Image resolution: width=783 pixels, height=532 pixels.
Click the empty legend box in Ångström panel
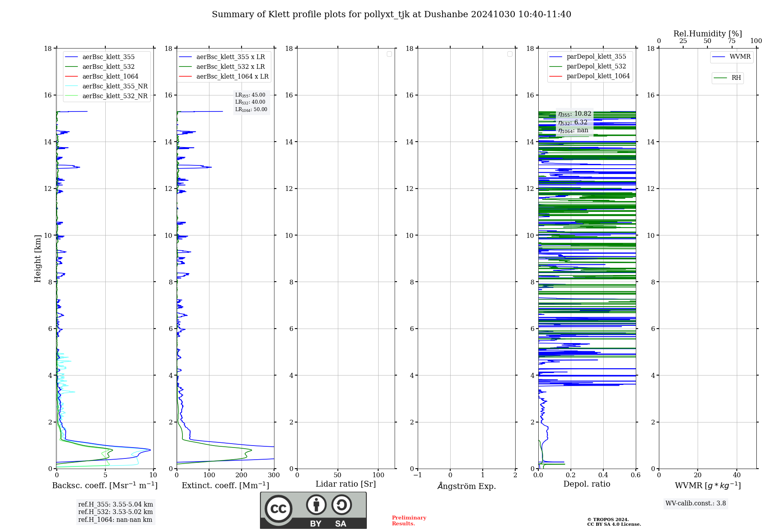(x=510, y=54)
